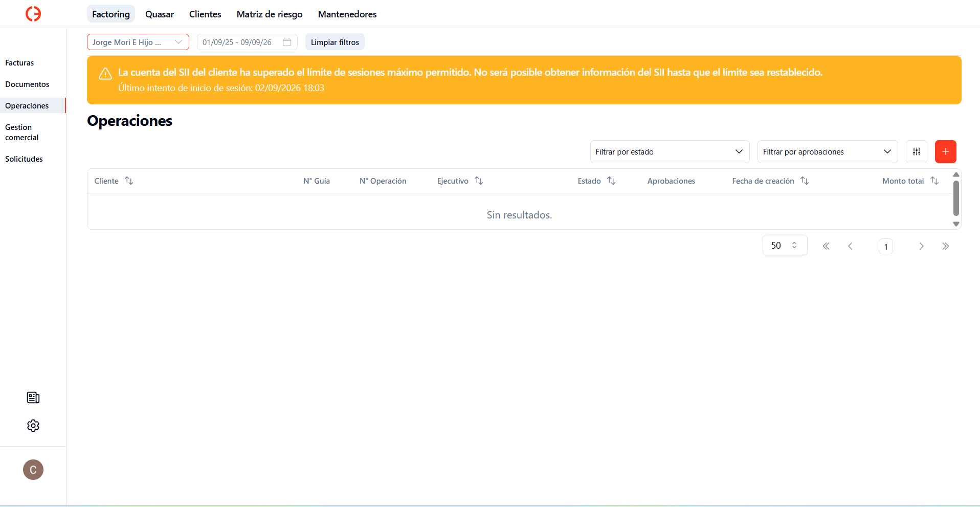Sort by Monto total arrows
This screenshot has height=507, width=980.
pyautogui.click(x=934, y=181)
